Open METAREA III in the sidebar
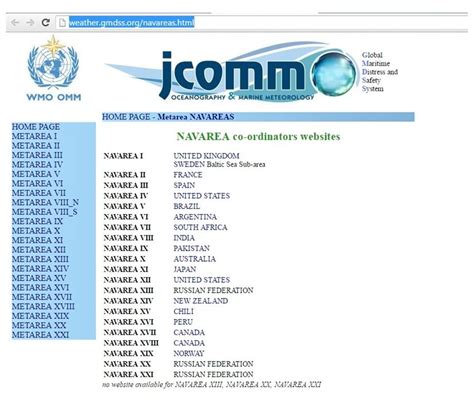Viewport: 474px width, 408px height. pyautogui.click(x=37, y=155)
